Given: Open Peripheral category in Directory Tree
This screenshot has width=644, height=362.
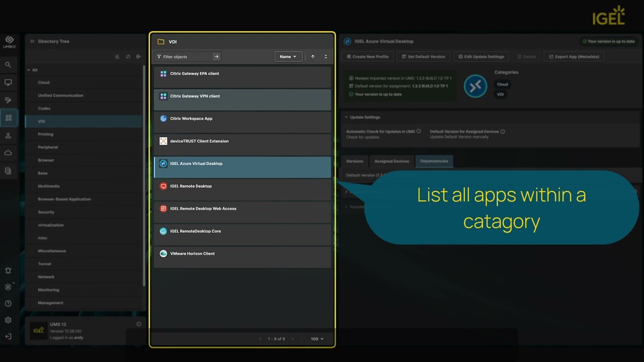Looking at the screenshot, I should pos(84,147).
